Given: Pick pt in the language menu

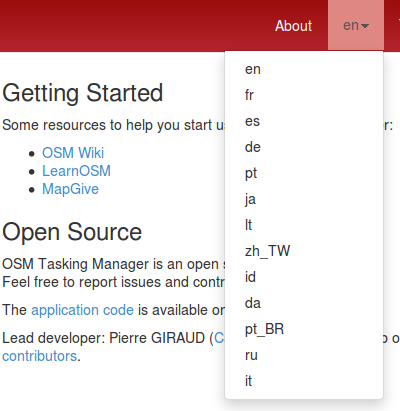Looking at the screenshot, I should 304,173.
